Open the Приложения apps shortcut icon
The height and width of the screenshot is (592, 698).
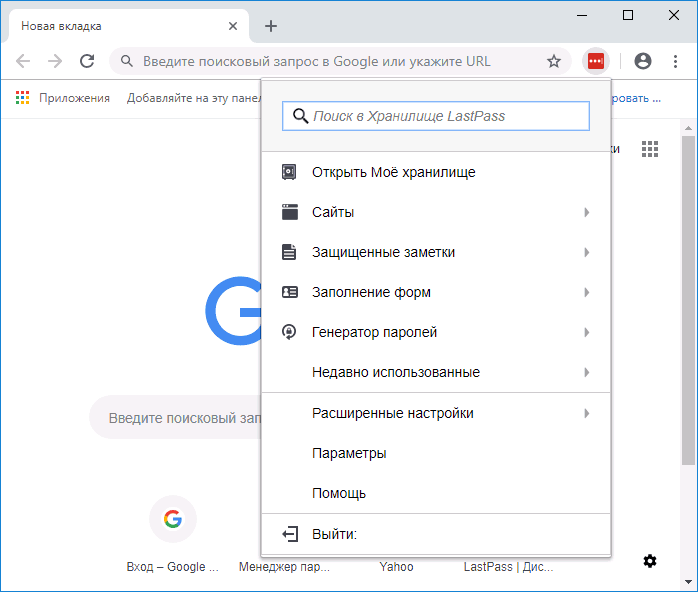click(22, 97)
